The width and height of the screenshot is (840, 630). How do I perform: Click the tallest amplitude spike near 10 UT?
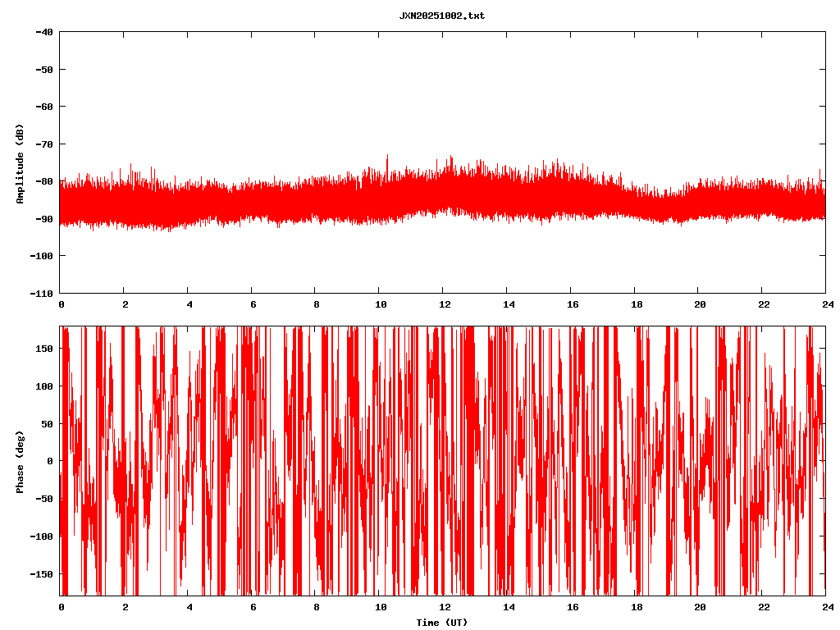(x=387, y=156)
